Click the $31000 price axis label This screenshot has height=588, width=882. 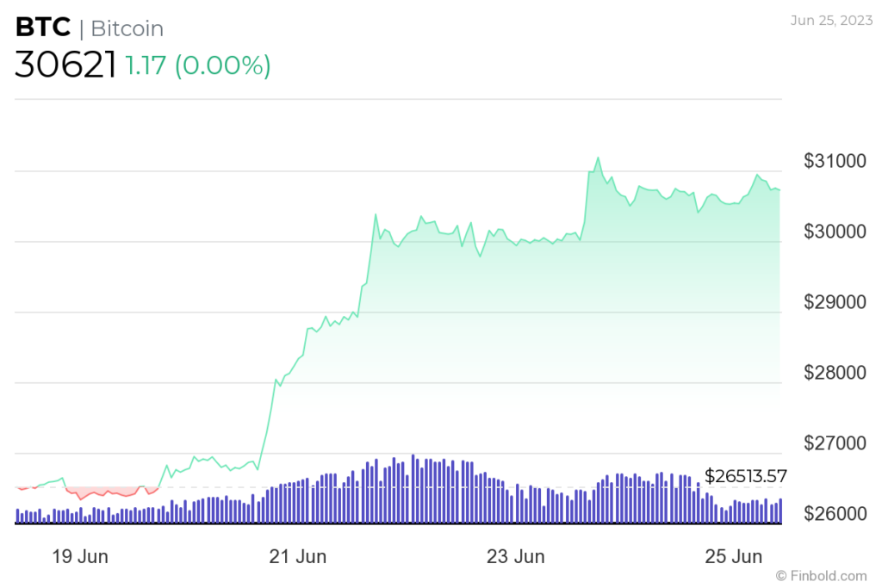pyautogui.click(x=835, y=161)
